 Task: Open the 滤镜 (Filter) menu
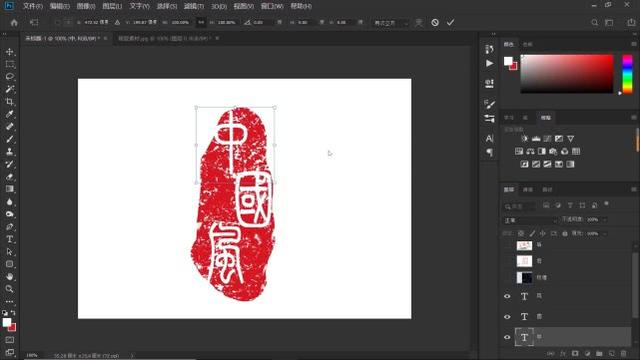(x=193, y=6)
